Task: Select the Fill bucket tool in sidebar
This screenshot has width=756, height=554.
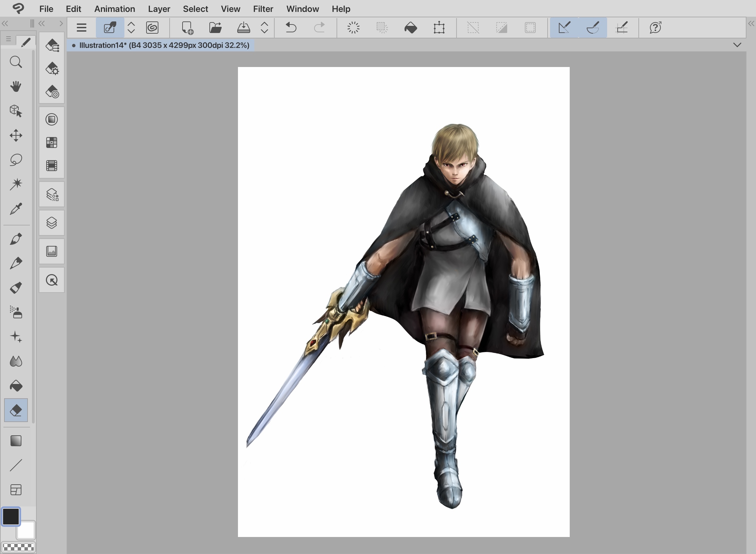Action: [x=16, y=386]
